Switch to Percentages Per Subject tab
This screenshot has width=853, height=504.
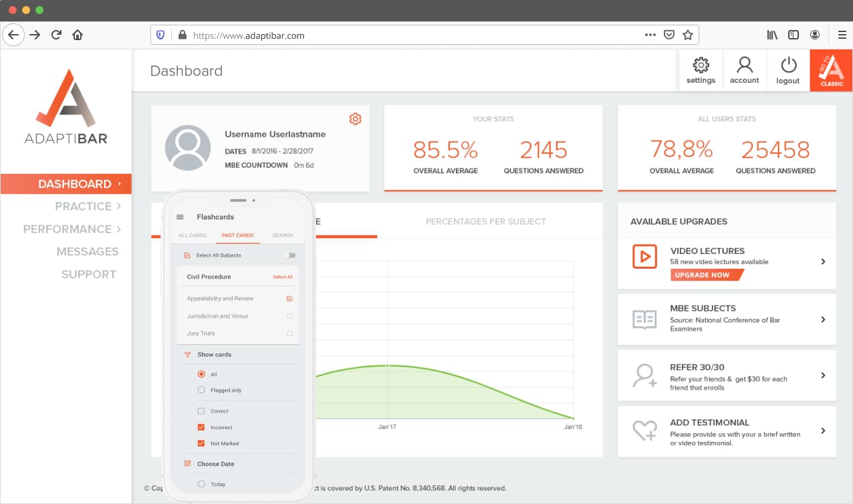coord(486,221)
